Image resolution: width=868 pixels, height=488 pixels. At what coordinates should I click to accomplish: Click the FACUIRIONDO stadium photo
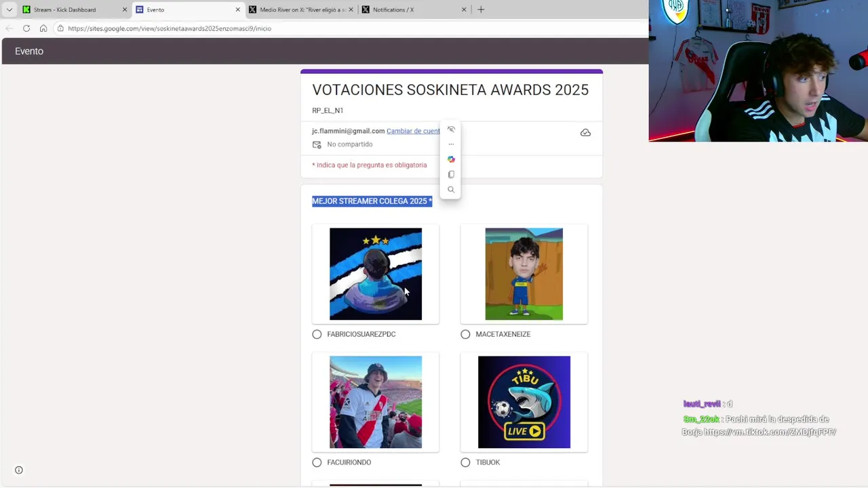[376, 402]
